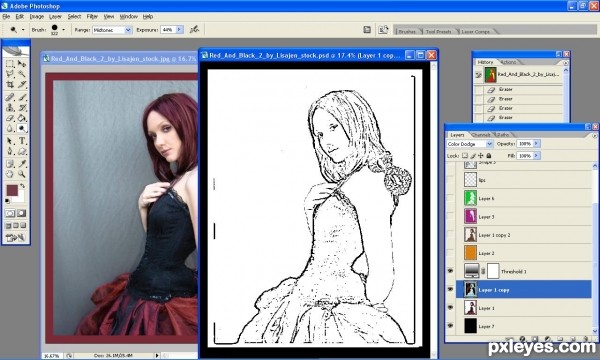Hide the Layer 1 copy layer
This screenshot has width=600, height=360.
[450, 290]
